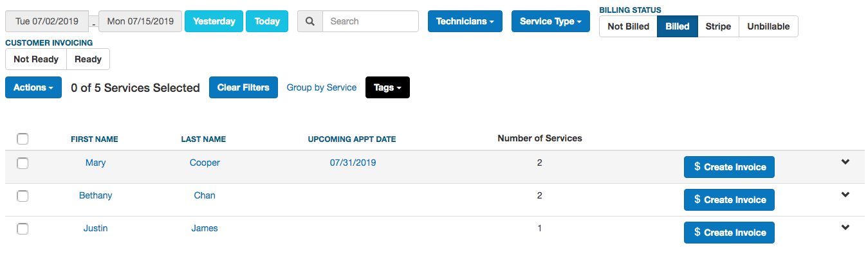Viewport: 868px width, 257px height.
Task: Open Bethany first name link
Action: click(95, 195)
